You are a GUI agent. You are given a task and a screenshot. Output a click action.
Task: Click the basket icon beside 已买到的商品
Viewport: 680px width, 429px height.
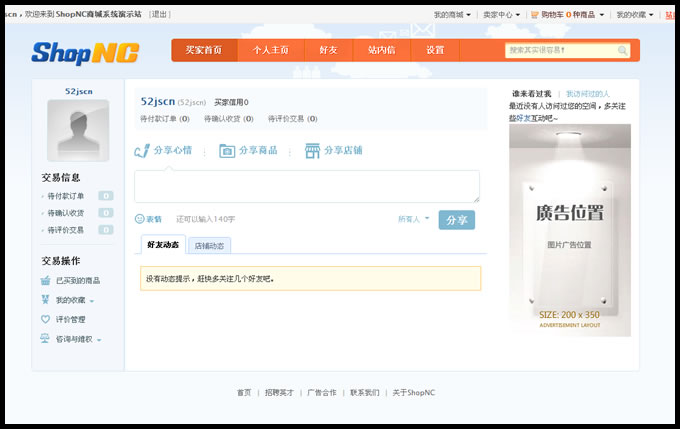(46, 280)
